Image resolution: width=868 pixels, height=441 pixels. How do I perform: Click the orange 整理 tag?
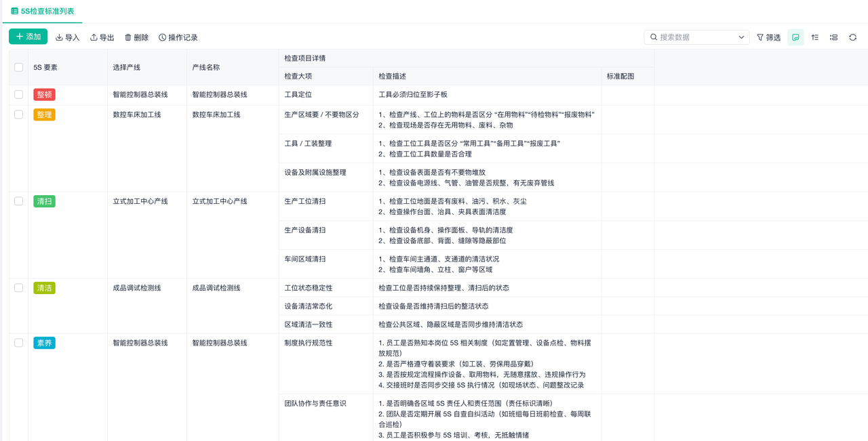(44, 114)
